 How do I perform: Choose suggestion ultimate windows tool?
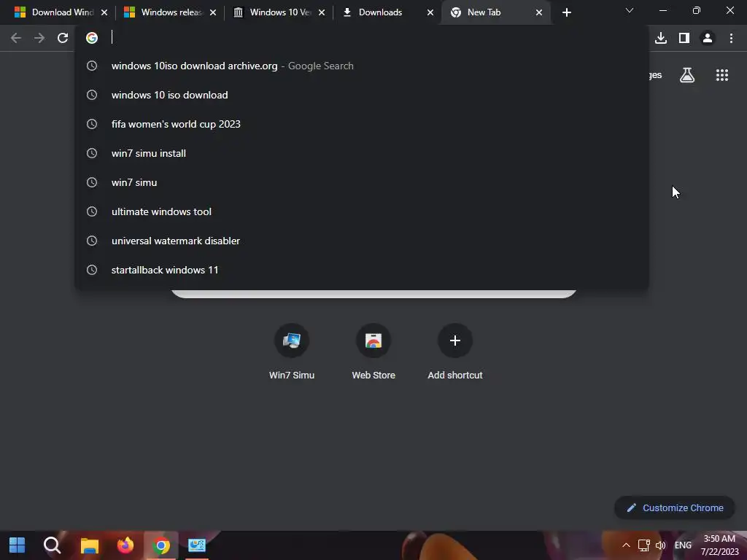click(362, 211)
